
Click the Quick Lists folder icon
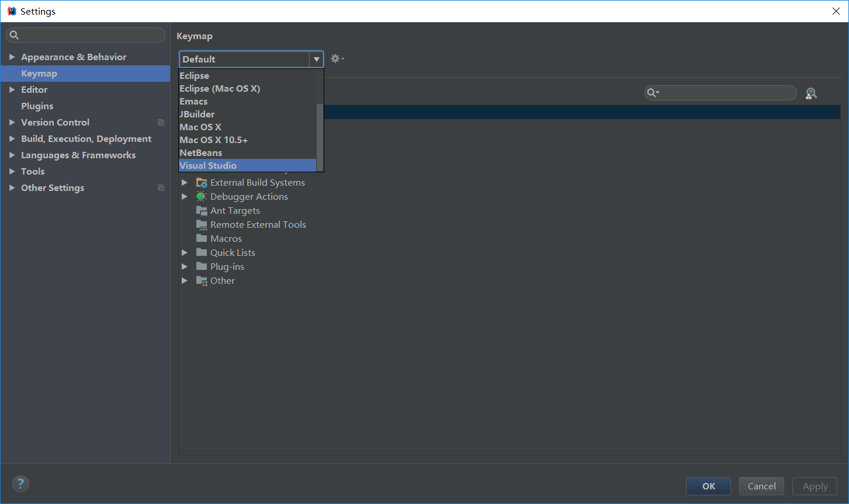pyautogui.click(x=202, y=252)
